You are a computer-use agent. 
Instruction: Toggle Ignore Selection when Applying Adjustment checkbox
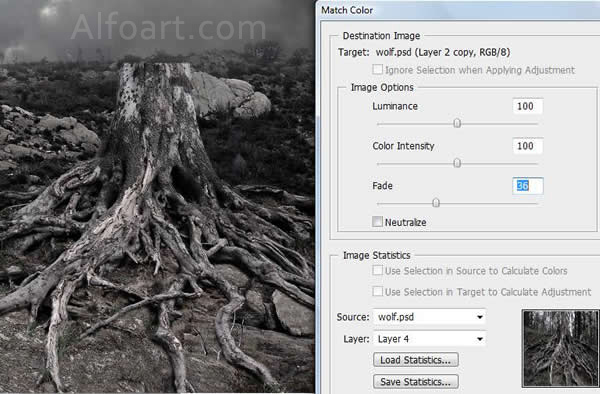click(377, 69)
